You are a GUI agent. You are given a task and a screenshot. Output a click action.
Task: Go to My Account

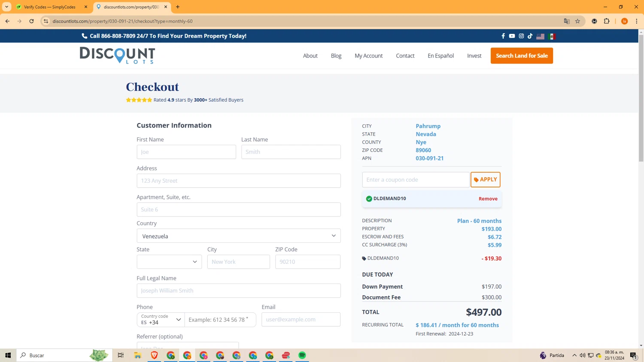pyautogui.click(x=368, y=56)
